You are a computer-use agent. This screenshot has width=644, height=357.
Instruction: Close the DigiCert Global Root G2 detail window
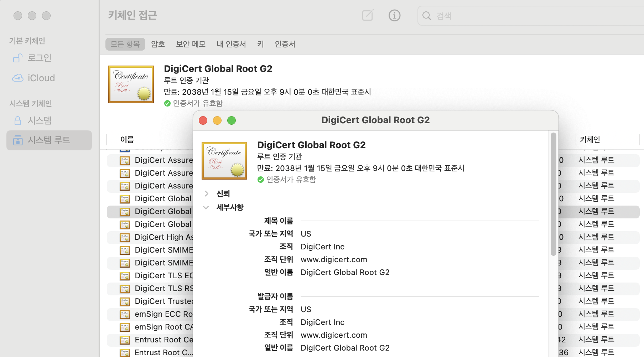pyautogui.click(x=203, y=120)
